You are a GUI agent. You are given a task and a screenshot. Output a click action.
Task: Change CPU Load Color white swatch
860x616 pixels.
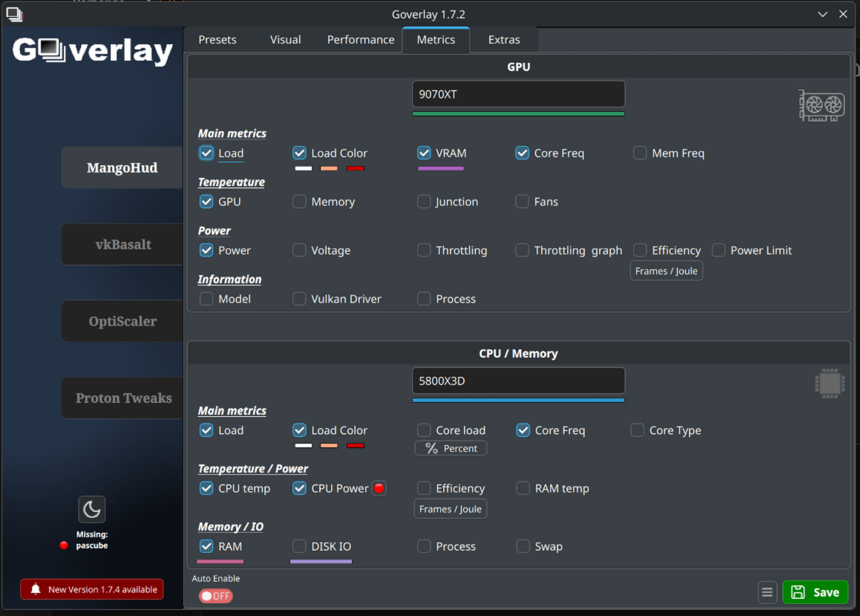[x=303, y=445]
